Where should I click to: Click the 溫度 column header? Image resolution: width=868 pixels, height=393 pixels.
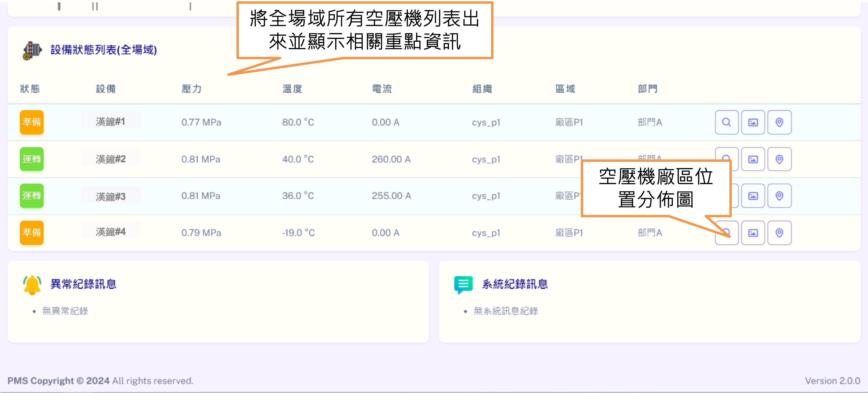click(292, 89)
